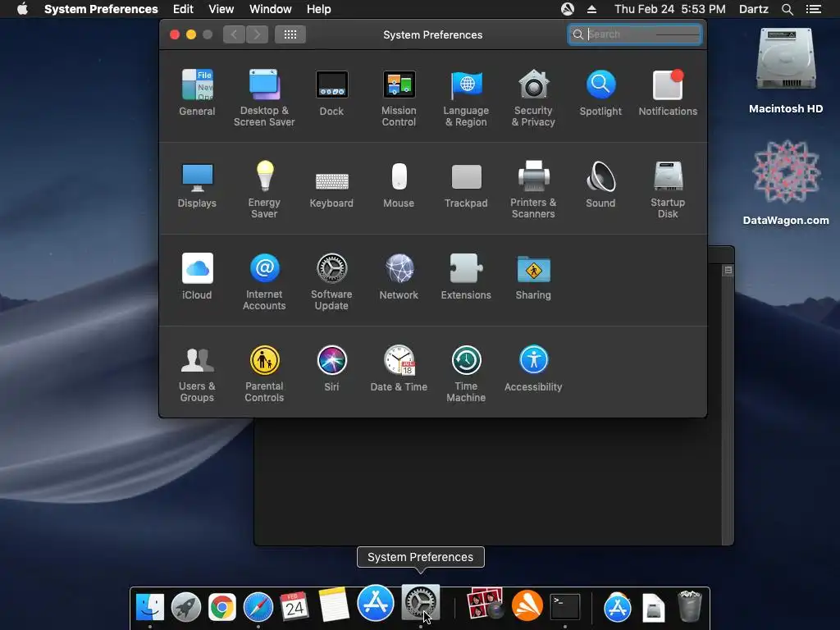Click the Search field in System Preferences
Screen dimensions: 840x630
(x=635, y=34)
